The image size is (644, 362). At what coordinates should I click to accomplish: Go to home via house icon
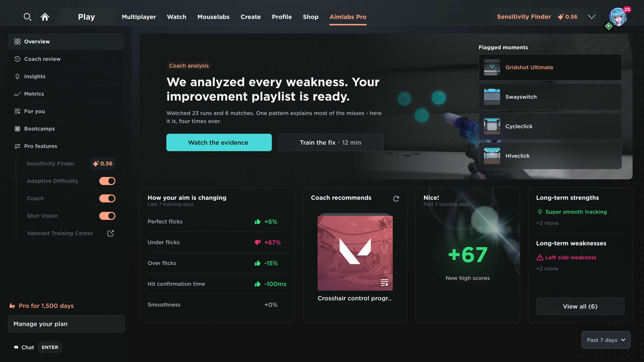[x=45, y=17]
